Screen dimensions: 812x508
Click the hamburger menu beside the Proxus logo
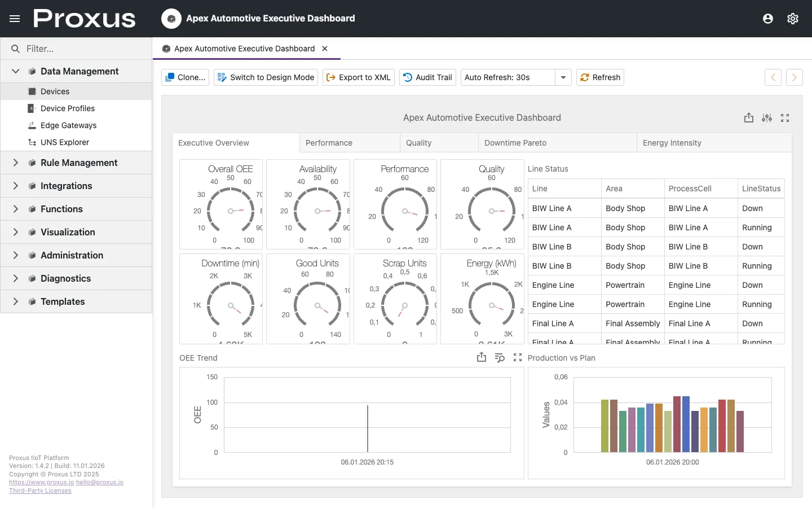15,18
